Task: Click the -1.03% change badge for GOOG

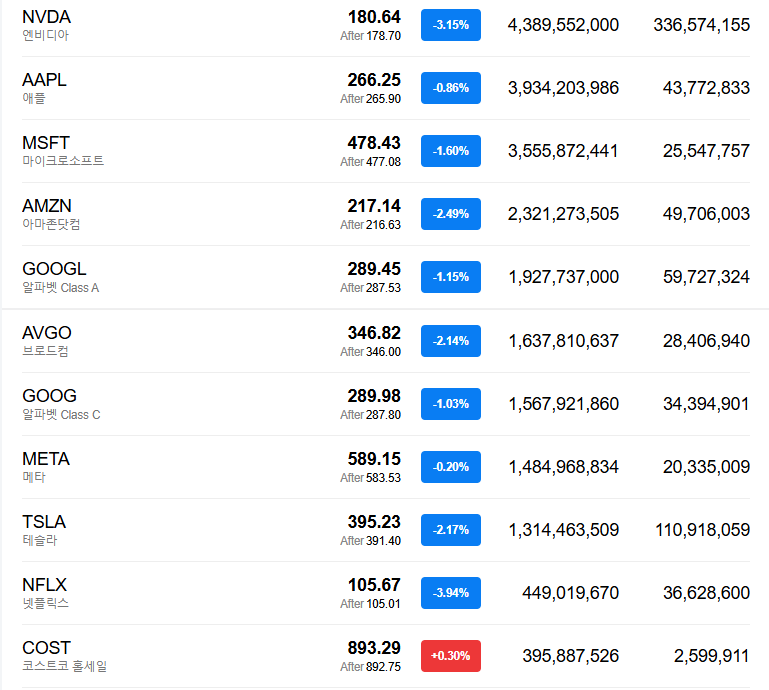Action: [x=451, y=404]
